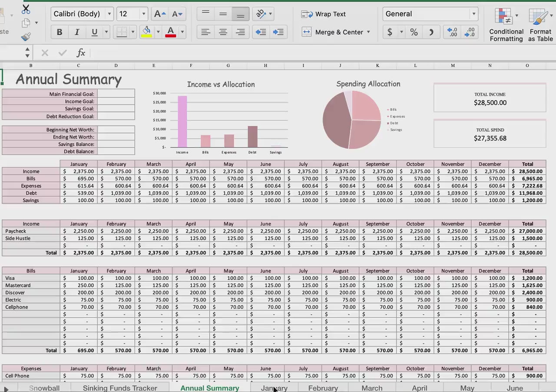Align text right
Screen dimensions: 556x392
[240, 32]
